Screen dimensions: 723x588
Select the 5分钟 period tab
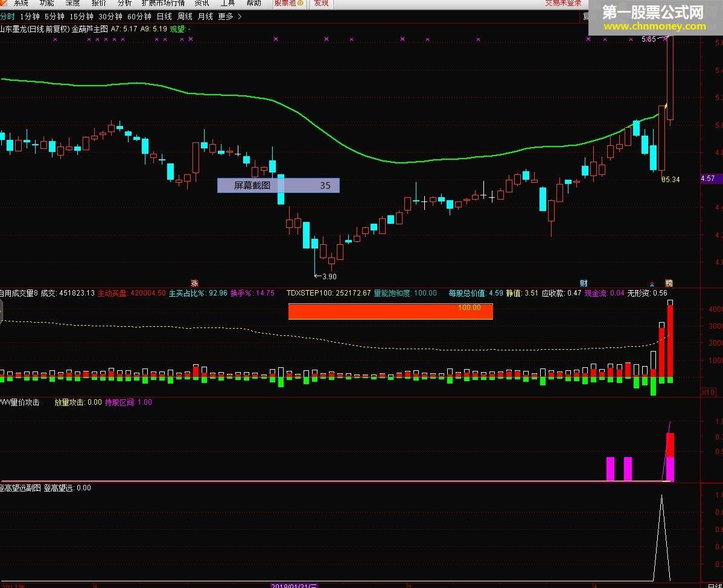pos(54,17)
